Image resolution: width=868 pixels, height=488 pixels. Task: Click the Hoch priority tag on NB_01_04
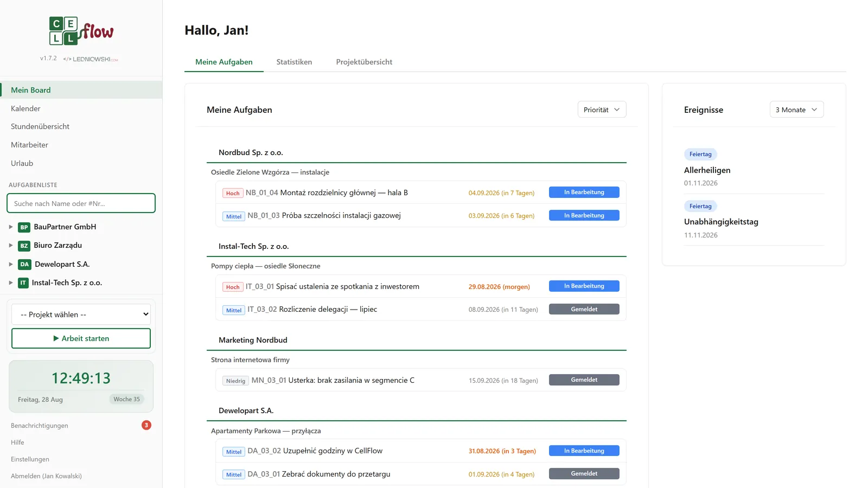tap(233, 193)
